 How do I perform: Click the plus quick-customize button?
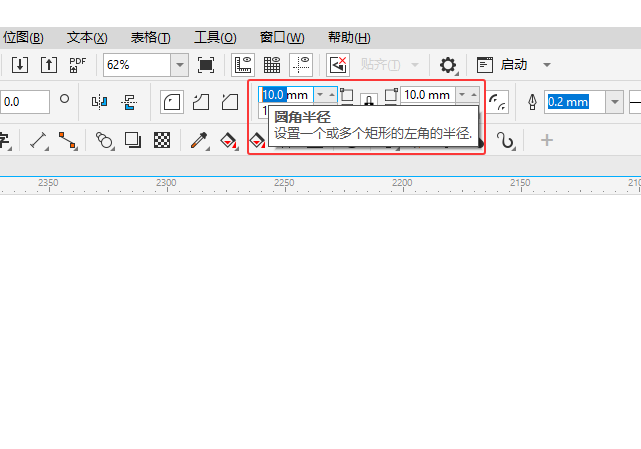(547, 140)
